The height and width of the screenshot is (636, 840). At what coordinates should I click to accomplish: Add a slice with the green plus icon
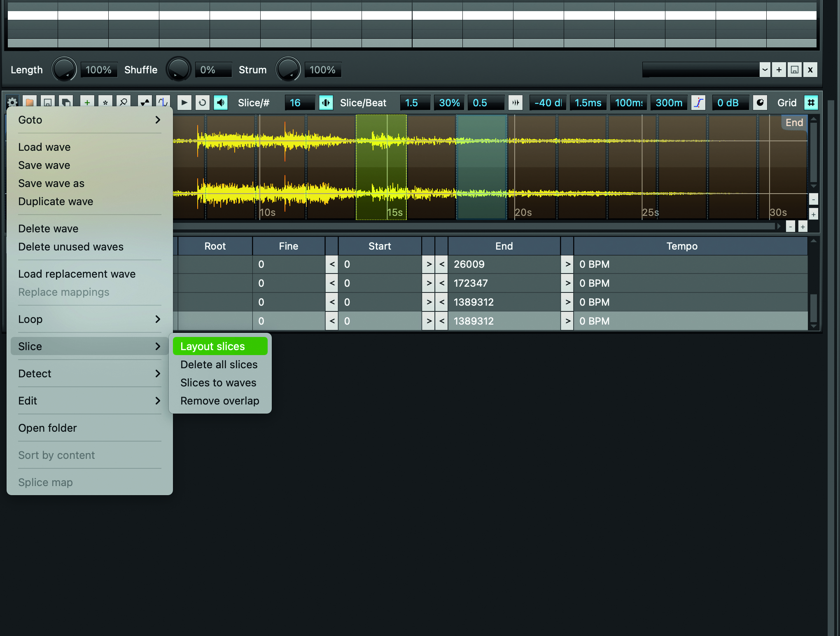[x=86, y=102]
